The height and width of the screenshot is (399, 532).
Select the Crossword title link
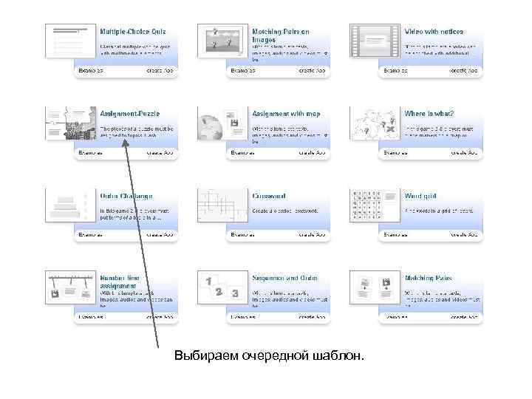coord(269,196)
